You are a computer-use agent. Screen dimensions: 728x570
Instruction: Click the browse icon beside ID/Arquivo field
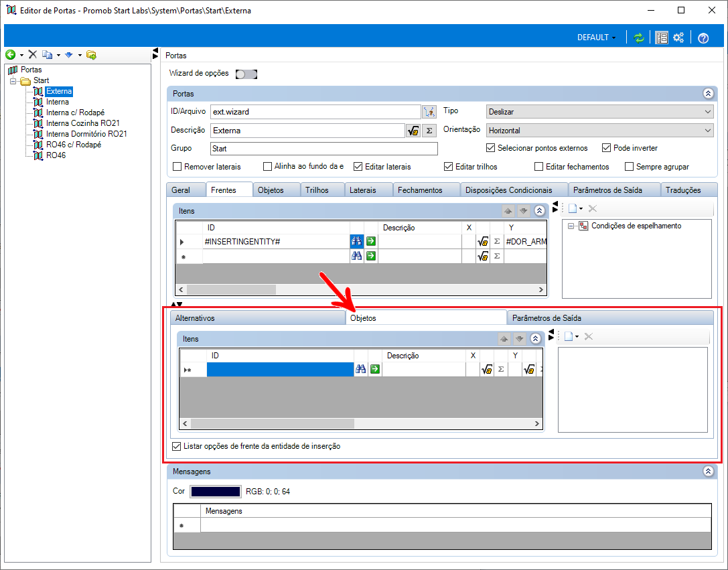[429, 112]
